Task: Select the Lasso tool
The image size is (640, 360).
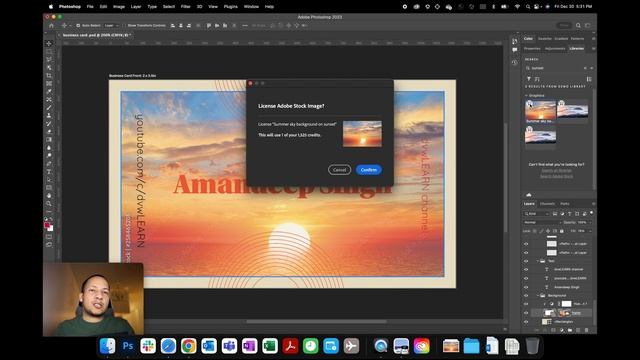Action: tap(49, 60)
